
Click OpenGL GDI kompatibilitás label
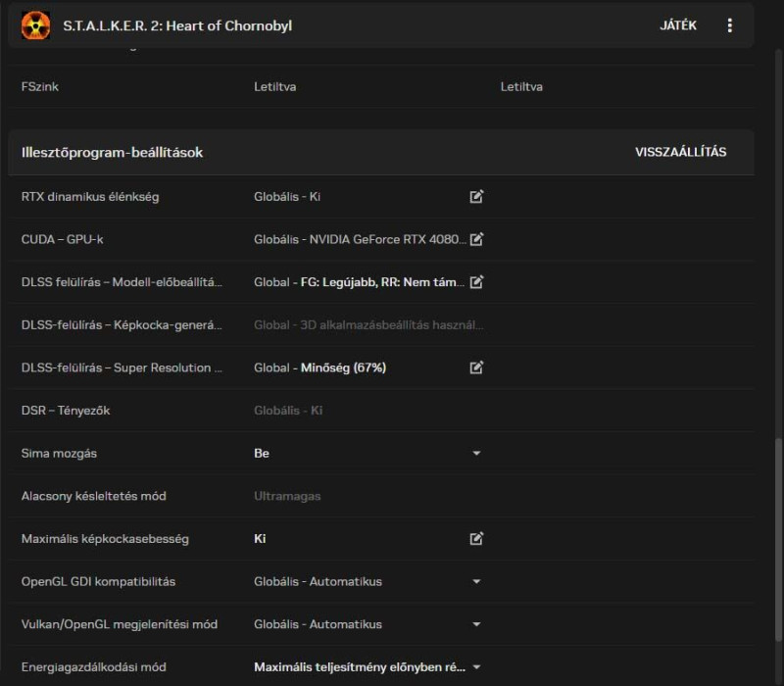click(98, 581)
